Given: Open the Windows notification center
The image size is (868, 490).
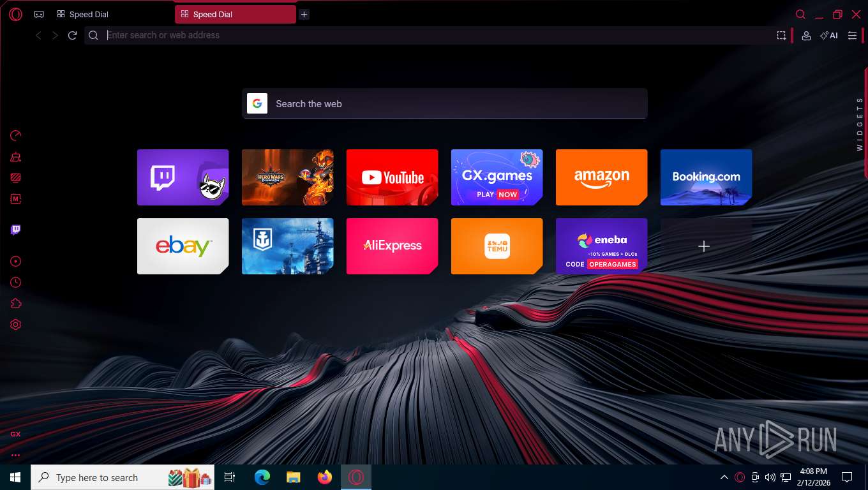Looking at the screenshot, I should tap(847, 477).
